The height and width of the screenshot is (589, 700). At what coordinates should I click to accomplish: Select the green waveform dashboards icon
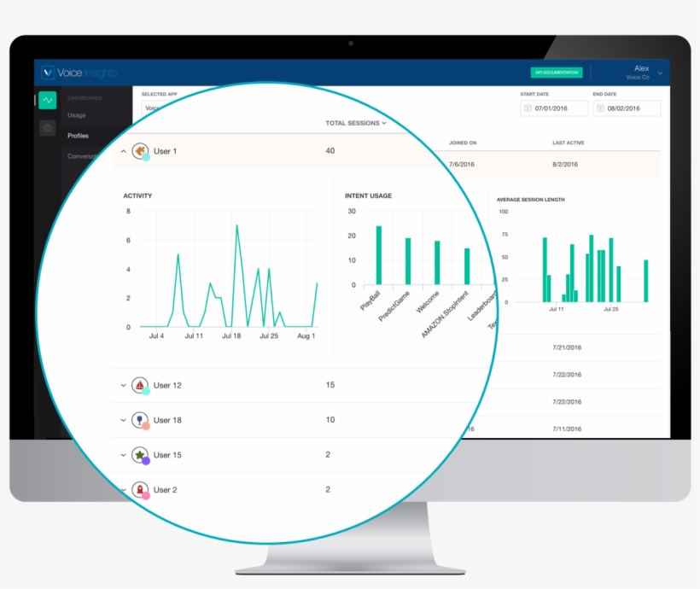tap(46, 101)
